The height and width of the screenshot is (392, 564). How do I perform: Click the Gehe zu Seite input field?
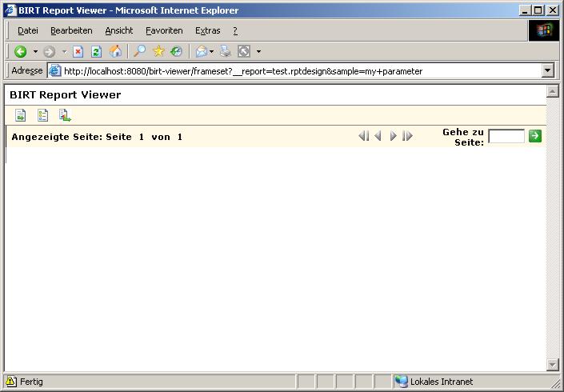pos(506,136)
